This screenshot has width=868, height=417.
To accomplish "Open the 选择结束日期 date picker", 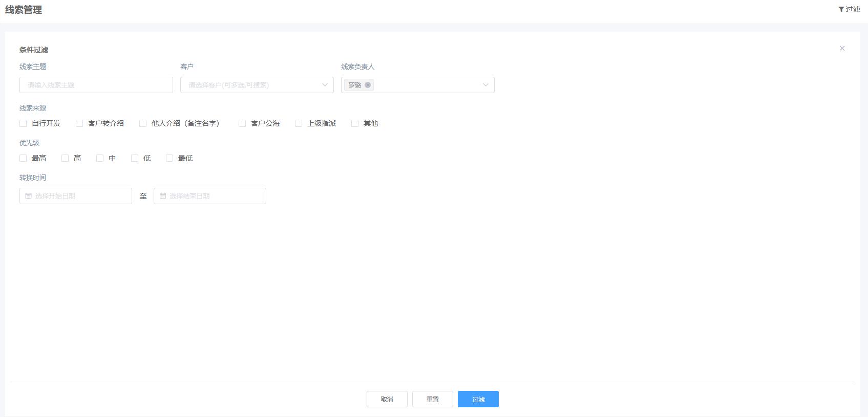I will pos(210,196).
